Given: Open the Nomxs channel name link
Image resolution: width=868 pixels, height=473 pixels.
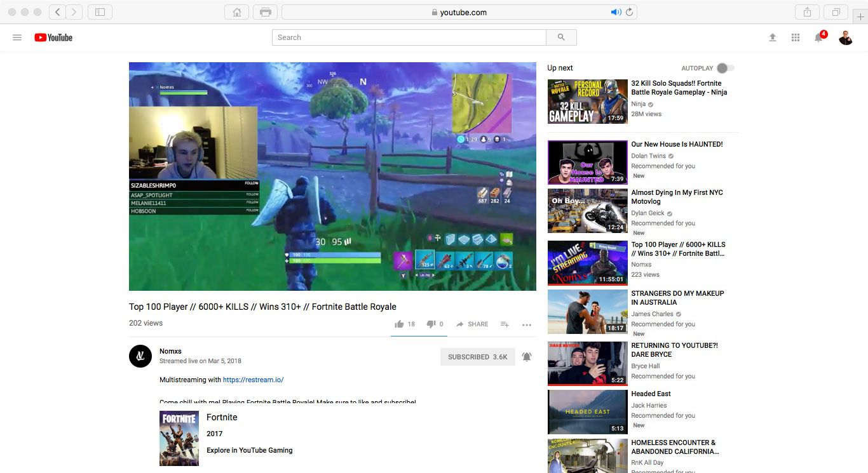Looking at the screenshot, I should 170,351.
